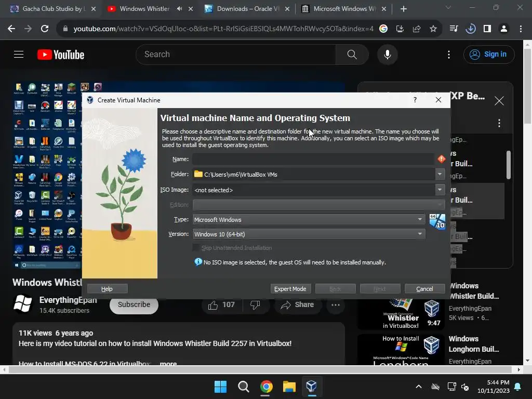Image resolution: width=532 pixels, height=399 pixels.
Task: Click the YouTube search magnifier button
Action: [x=352, y=54]
